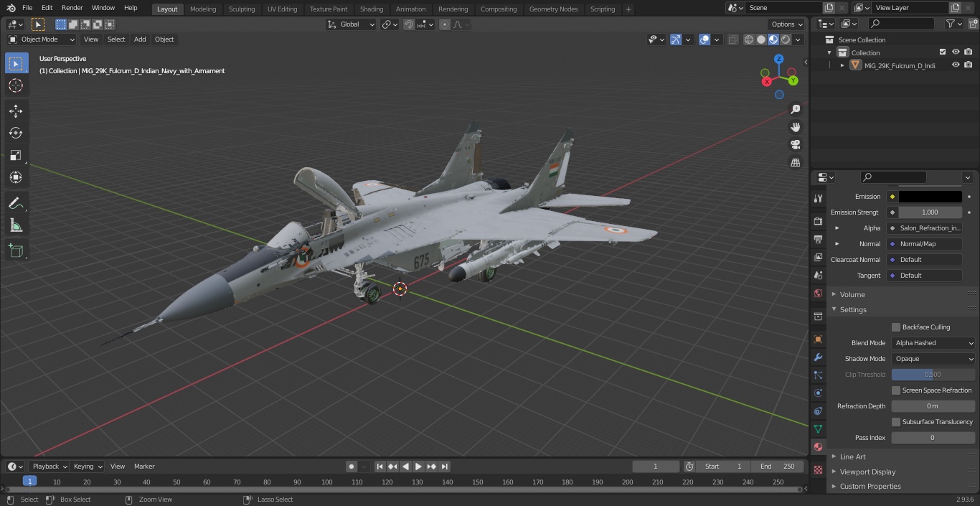
Task: Click the Clip Threshold 0.500 slider
Action: pyautogui.click(x=933, y=375)
